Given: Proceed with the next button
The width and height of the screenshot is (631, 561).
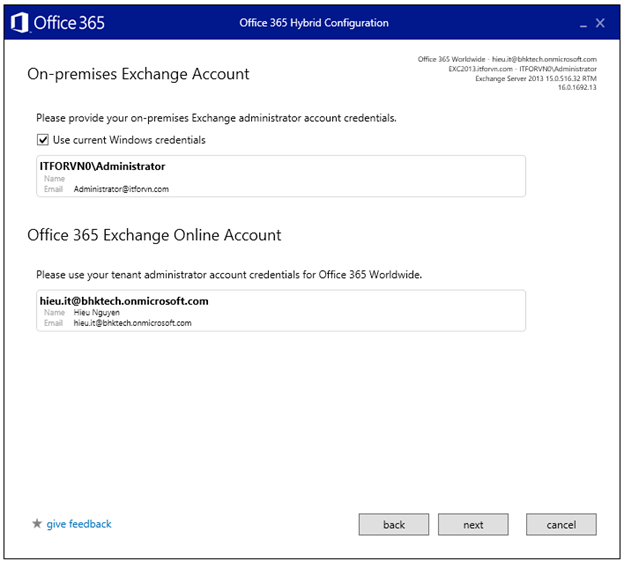Looking at the screenshot, I should point(473,525).
